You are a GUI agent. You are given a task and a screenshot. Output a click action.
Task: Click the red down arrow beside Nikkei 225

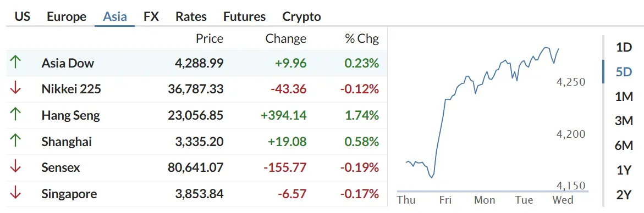15,89
